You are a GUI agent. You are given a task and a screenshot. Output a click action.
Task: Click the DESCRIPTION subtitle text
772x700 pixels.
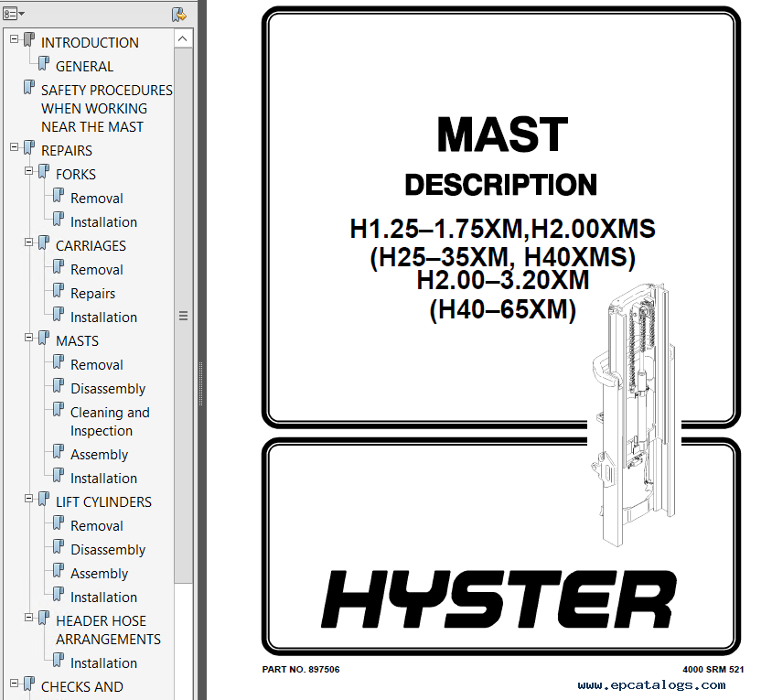tap(500, 185)
